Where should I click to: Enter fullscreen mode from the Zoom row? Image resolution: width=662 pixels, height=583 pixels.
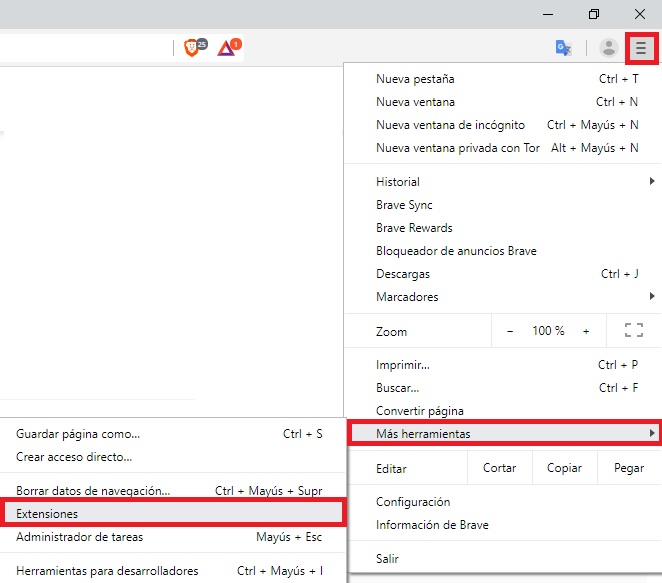[x=634, y=331]
